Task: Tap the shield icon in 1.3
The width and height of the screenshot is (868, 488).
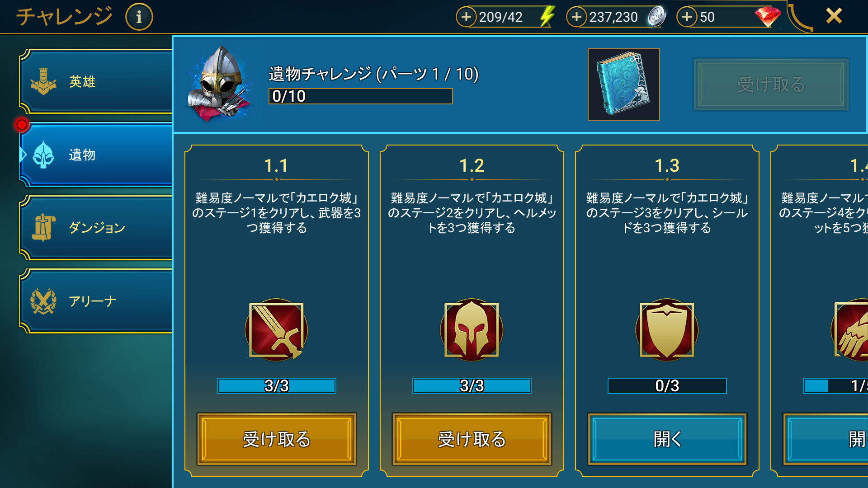Action: pyautogui.click(x=667, y=330)
